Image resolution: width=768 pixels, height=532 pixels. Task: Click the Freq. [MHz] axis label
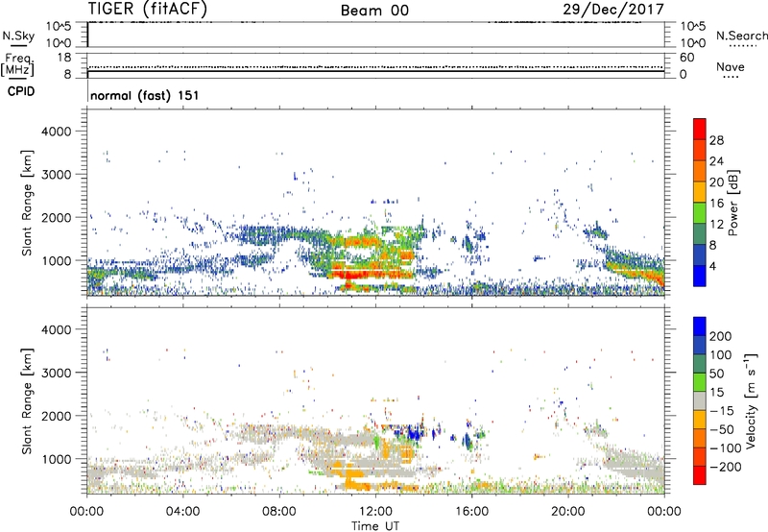[17, 64]
